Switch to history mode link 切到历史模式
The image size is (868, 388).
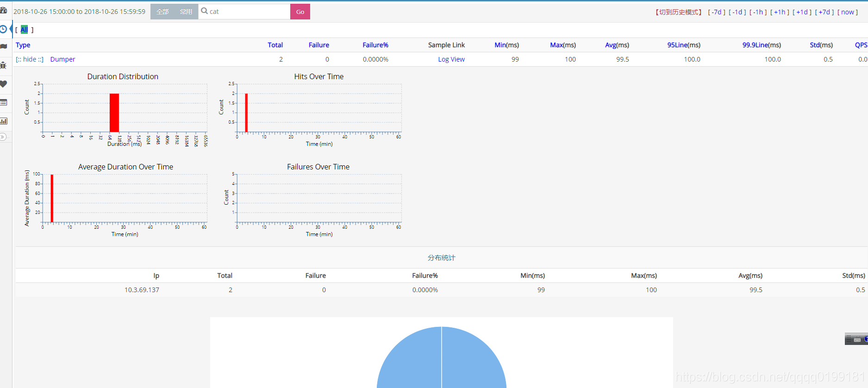679,12
